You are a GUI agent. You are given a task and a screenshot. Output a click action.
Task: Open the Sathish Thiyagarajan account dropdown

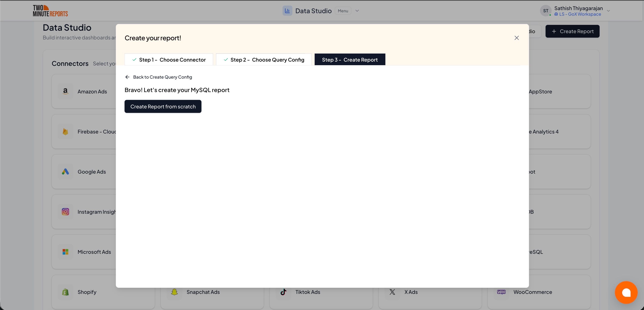click(x=609, y=11)
